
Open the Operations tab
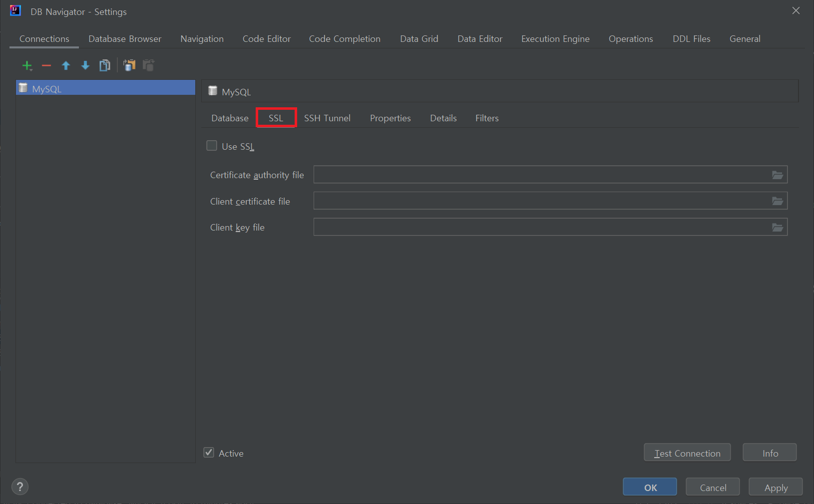(631, 39)
